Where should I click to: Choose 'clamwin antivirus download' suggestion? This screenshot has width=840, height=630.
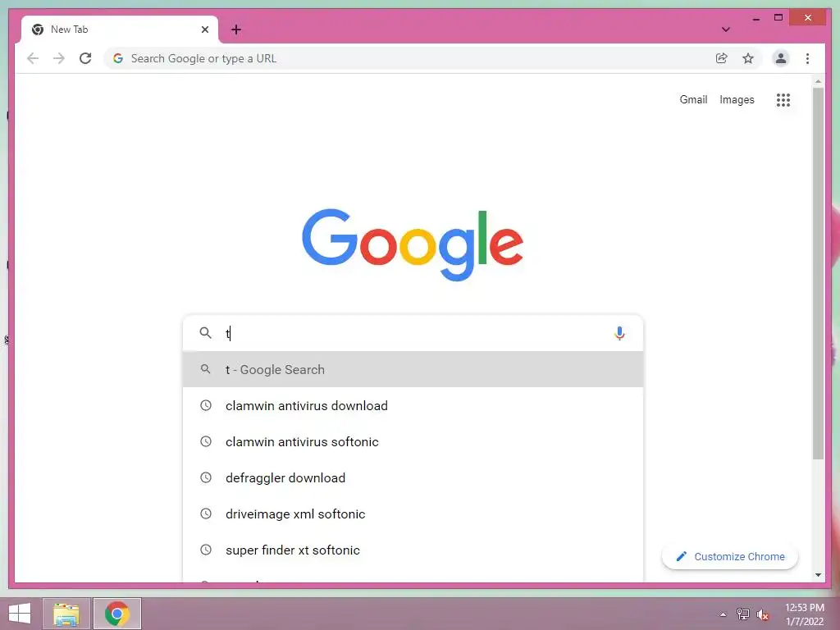click(x=413, y=405)
